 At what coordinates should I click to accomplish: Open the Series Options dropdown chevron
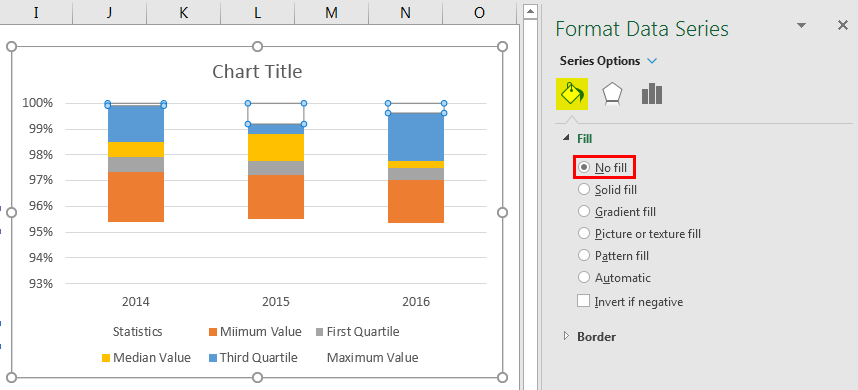pyautogui.click(x=652, y=61)
